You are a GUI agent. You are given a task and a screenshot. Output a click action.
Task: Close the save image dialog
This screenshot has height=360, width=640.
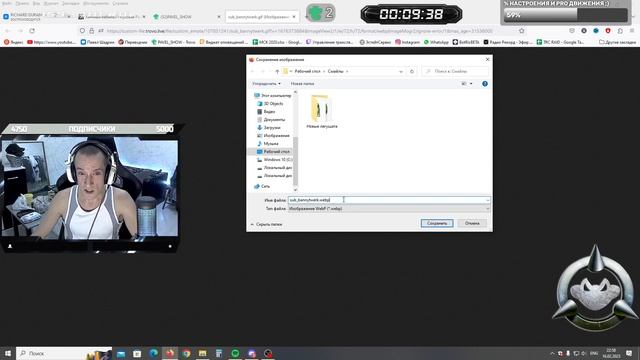pyautogui.click(x=487, y=60)
